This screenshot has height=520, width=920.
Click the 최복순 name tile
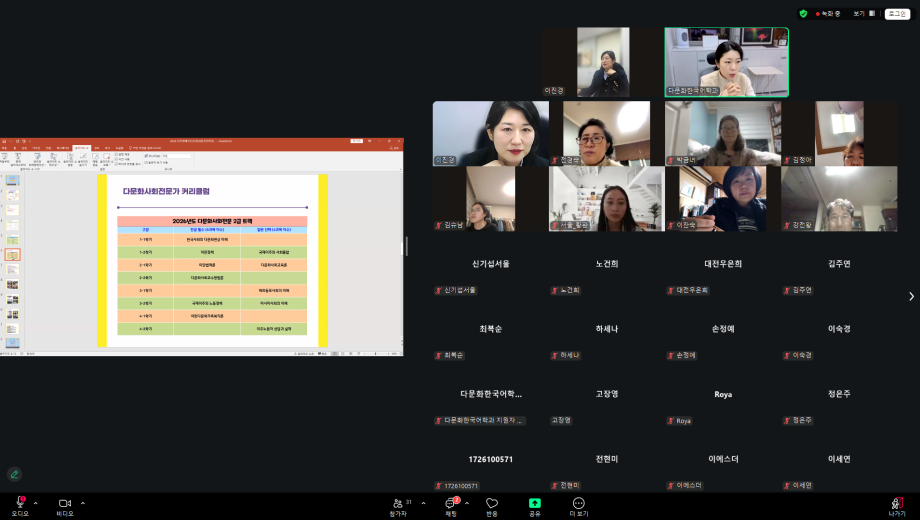[491, 329]
